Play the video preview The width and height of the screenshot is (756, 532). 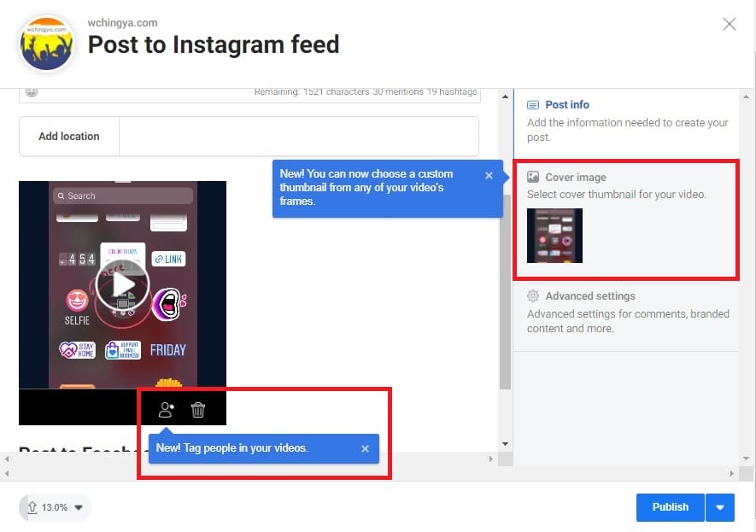(122, 285)
